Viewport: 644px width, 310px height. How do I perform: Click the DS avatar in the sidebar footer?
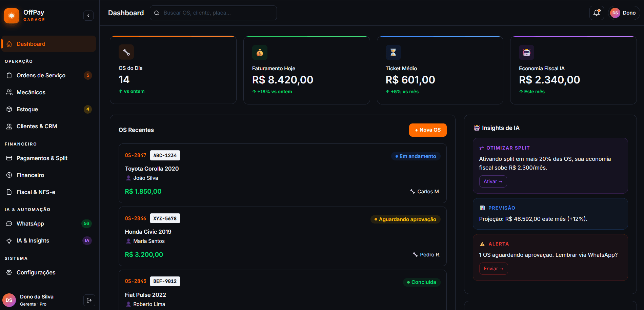point(9,300)
